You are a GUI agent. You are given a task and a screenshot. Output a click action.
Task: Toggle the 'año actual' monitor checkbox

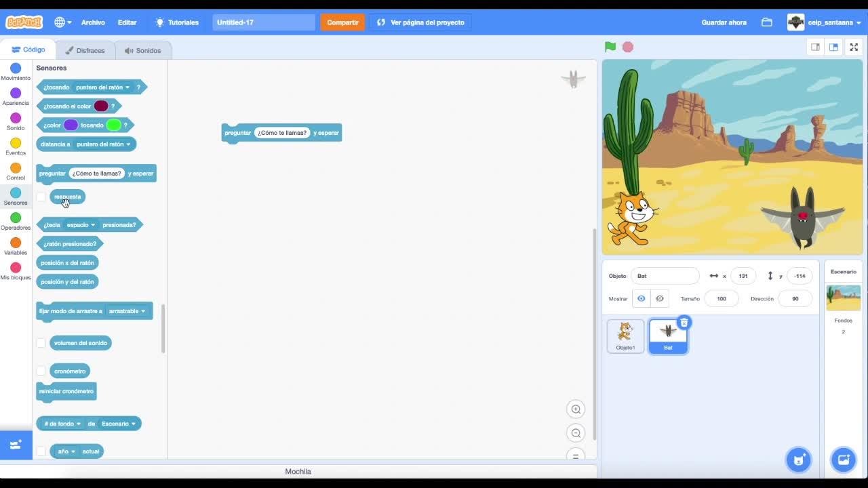41,451
